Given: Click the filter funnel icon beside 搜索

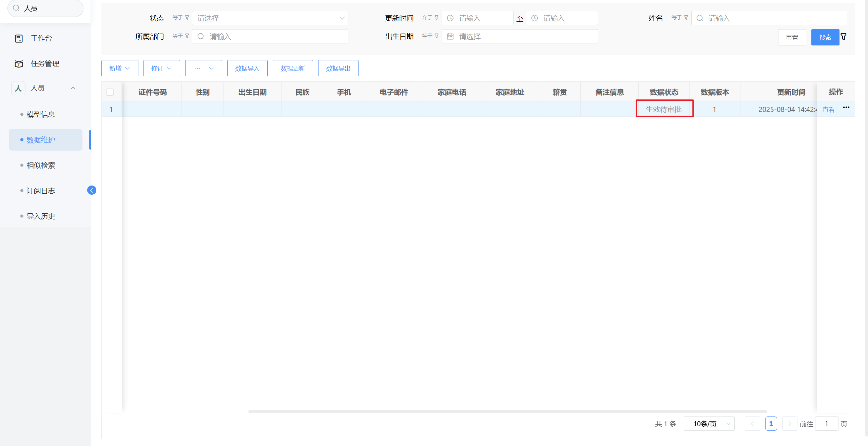Looking at the screenshot, I should [844, 37].
